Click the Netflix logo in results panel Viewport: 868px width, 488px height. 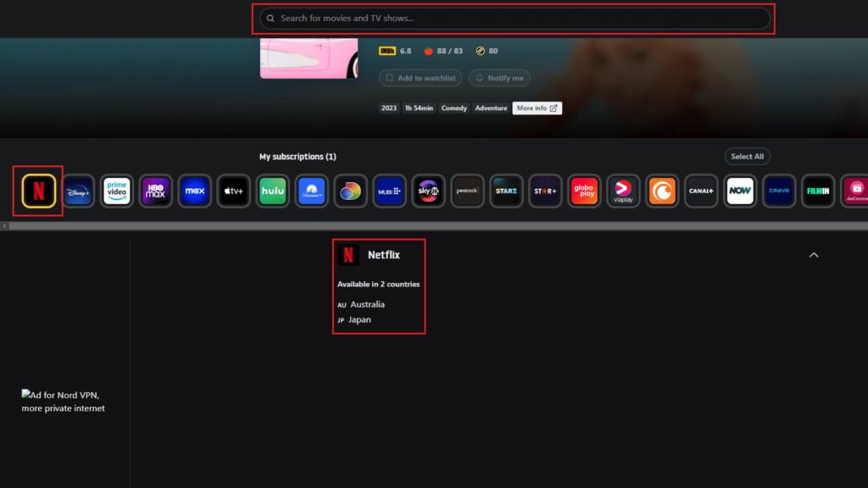click(x=348, y=255)
